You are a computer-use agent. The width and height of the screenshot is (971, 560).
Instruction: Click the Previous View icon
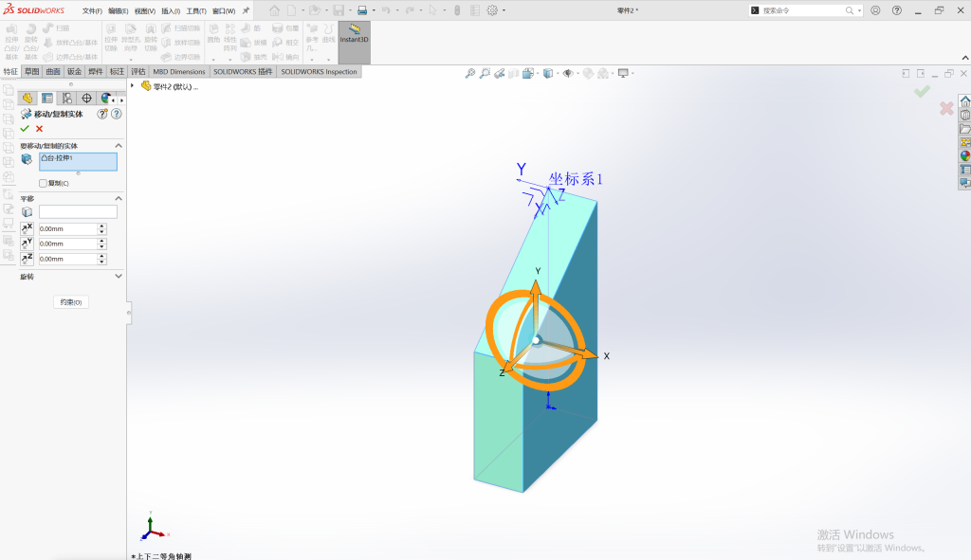pyautogui.click(x=499, y=73)
